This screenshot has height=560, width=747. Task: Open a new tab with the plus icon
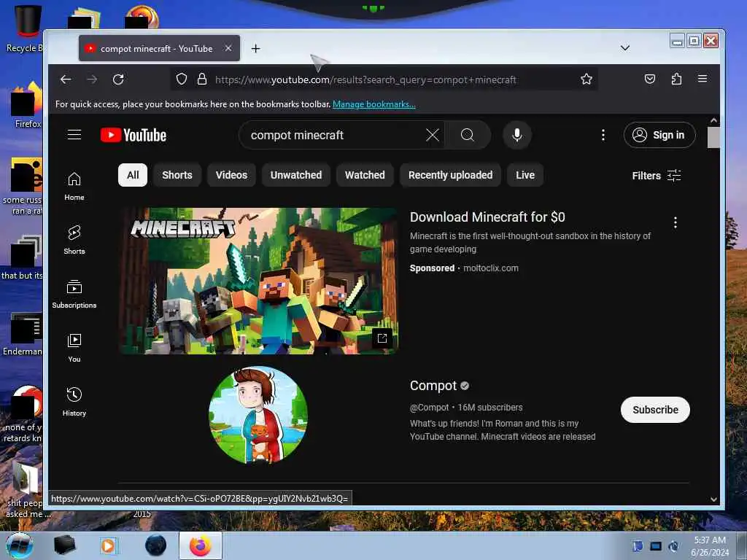pos(256,49)
